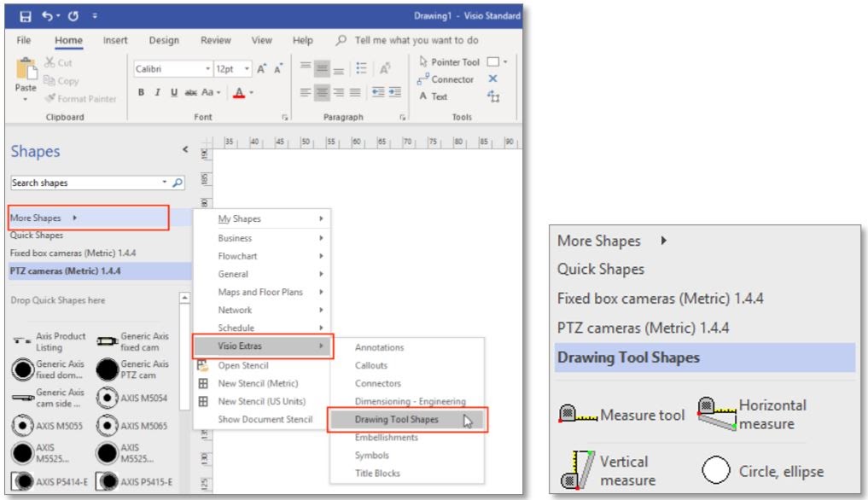Click the Horizontal measure shape icon
Image resolution: width=868 pixels, height=500 pixels.
point(717,414)
